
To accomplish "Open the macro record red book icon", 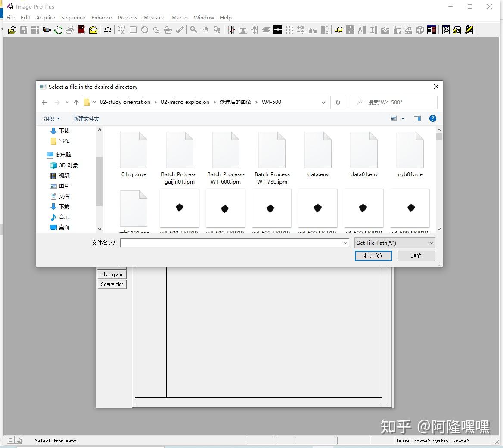I will click(x=81, y=30).
